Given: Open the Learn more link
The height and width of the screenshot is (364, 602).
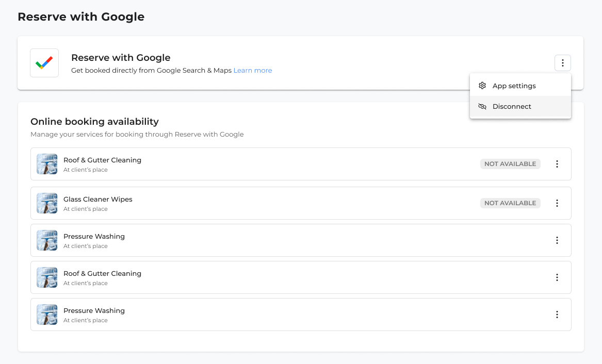Looking at the screenshot, I should [x=252, y=71].
